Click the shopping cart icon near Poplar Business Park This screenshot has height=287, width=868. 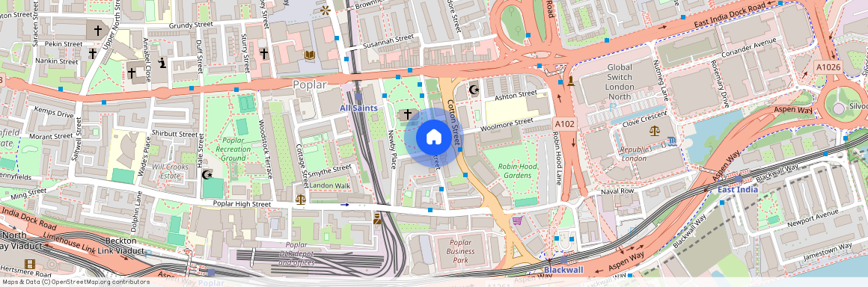click(x=517, y=220)
